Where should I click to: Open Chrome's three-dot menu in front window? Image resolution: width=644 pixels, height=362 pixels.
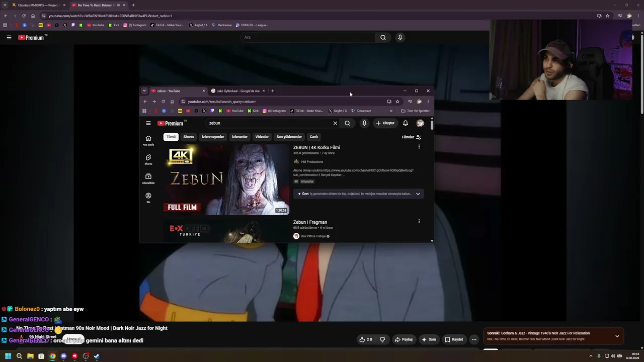tap(428, 102)
